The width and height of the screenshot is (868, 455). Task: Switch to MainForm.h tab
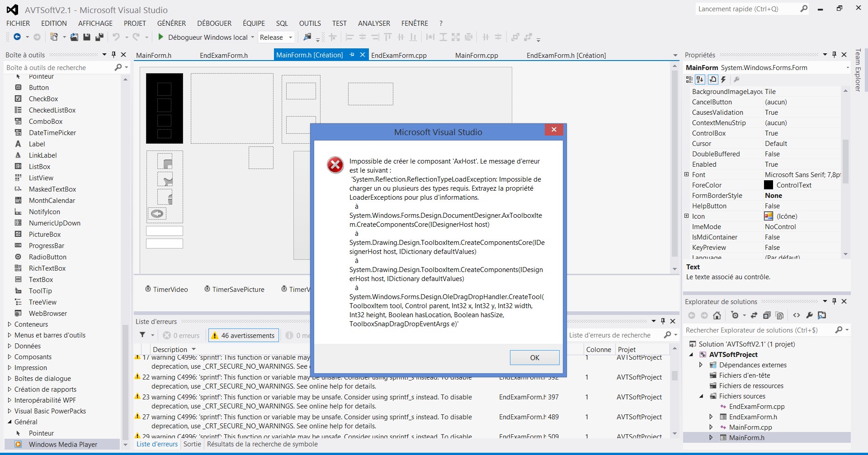(154, 56)
